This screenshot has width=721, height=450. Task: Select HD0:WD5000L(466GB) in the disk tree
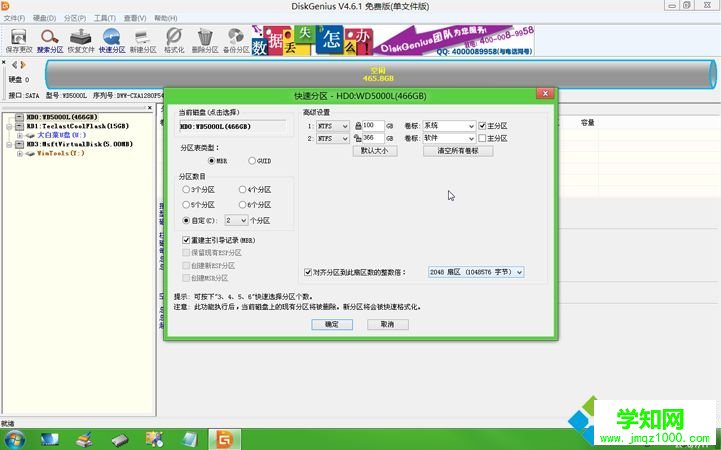[62, 117]
